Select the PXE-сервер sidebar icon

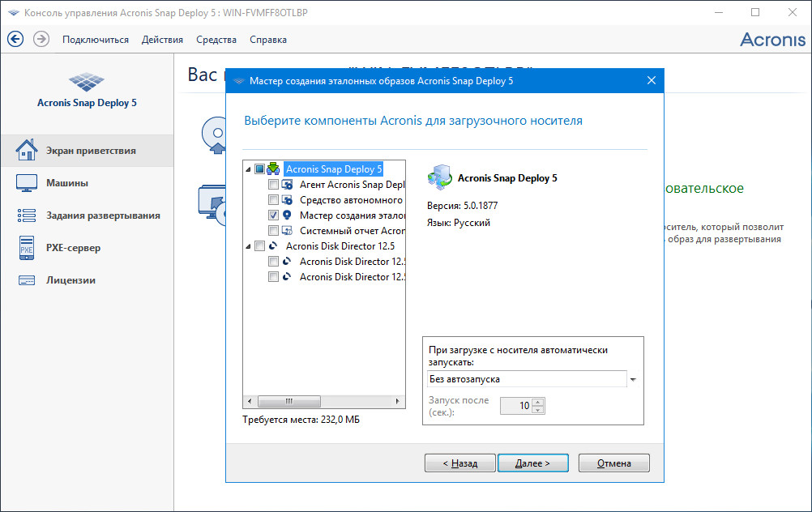27,248
